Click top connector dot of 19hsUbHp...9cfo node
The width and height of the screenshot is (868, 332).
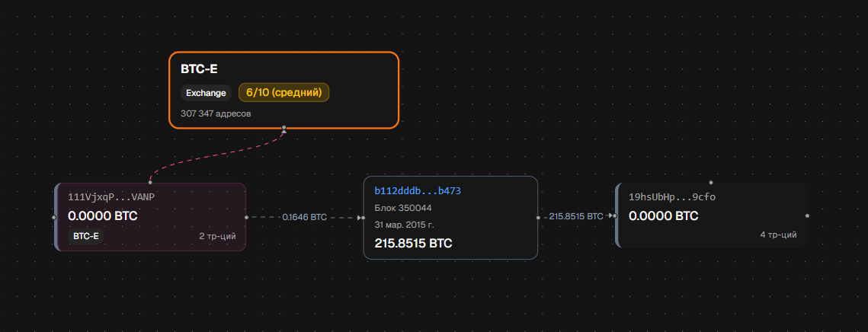pos(711,182)
